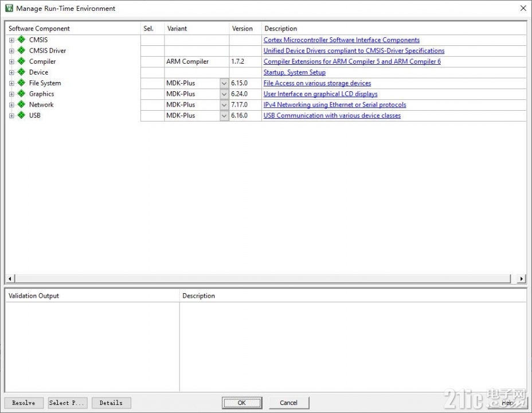Click version 6.15.0 in File System row

coord(239,83)
